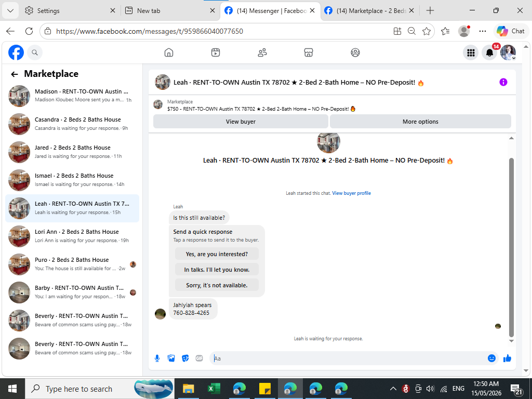Attach a photo using the image icon
The width and height of the screenshot is (532, 399).
[171, 358]
